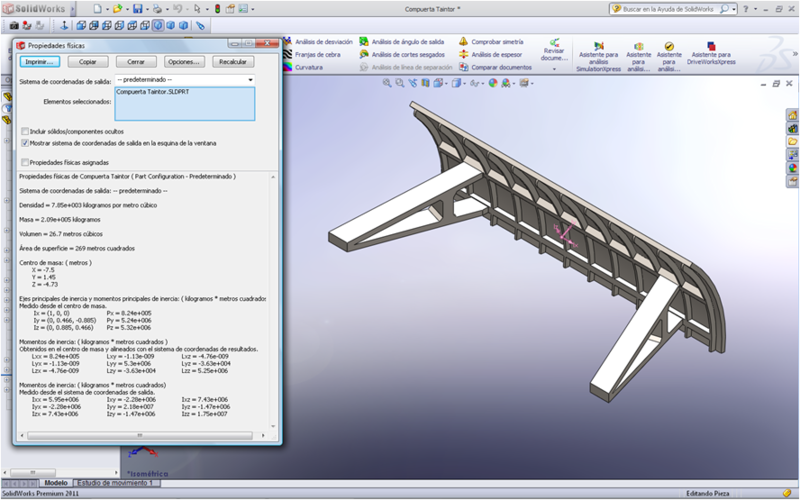The image size is (800, 500).
Task: Switch to the Modelo tab
Action: pyautogui.click(x=56, y=483)
